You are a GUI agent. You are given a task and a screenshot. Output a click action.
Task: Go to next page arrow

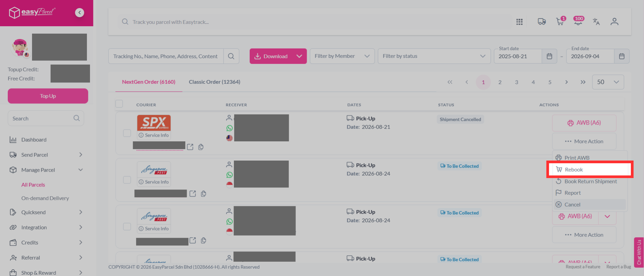pyautogui.click(x=566, y=82)
